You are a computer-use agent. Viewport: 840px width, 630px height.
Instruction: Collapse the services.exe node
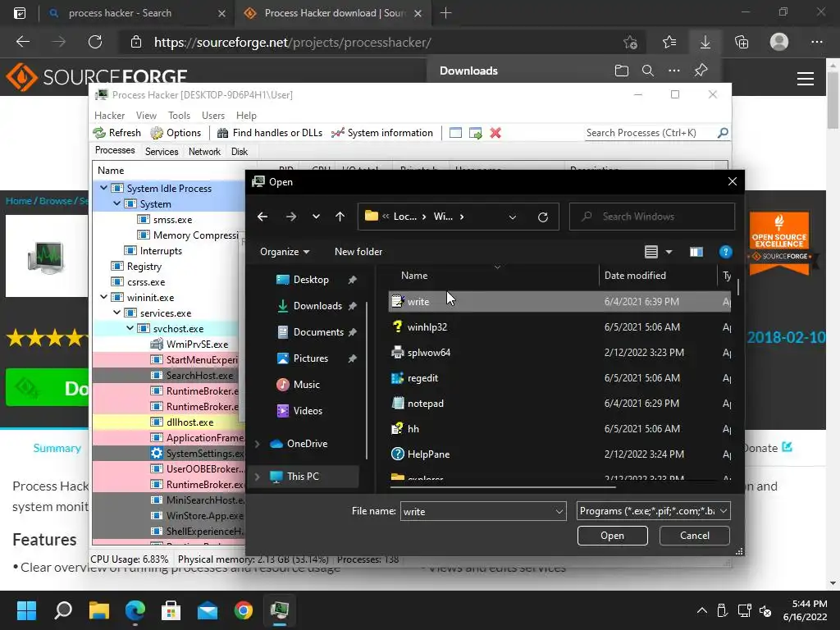[116, 313]
